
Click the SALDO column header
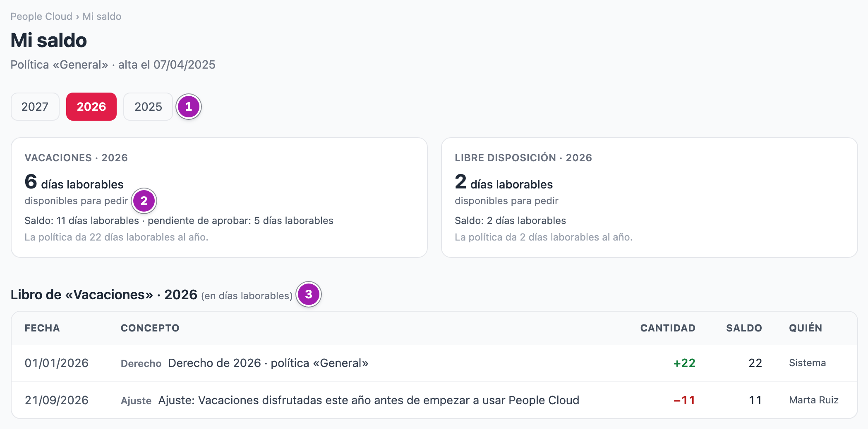[x=744, y=328]
